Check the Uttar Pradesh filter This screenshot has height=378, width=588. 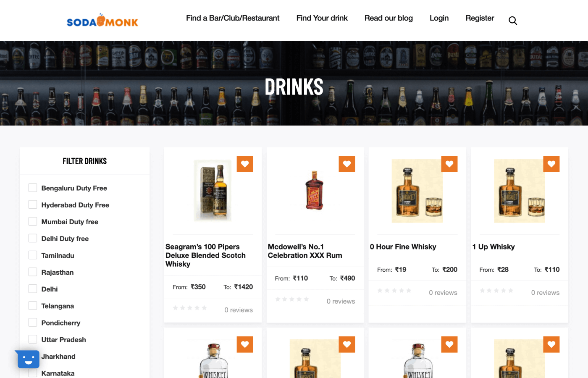click(33, 339)
